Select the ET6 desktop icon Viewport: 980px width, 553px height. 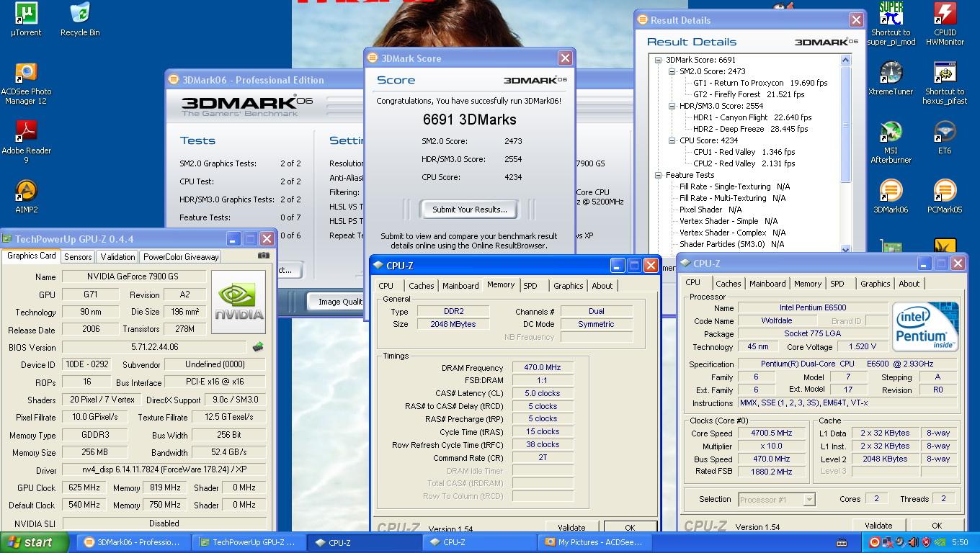click(945, 138)
